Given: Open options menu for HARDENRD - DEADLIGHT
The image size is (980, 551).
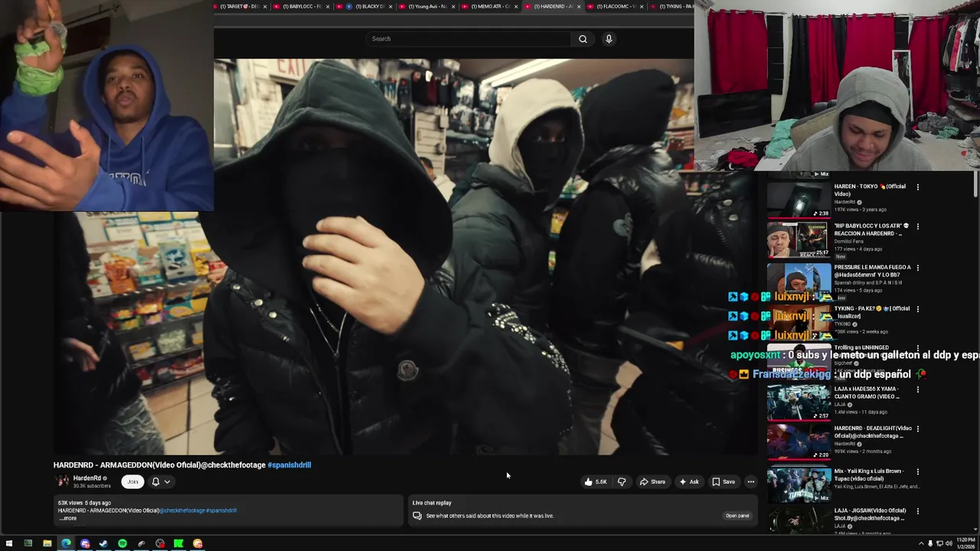Looking at the screenshot, I should [917, 429].
